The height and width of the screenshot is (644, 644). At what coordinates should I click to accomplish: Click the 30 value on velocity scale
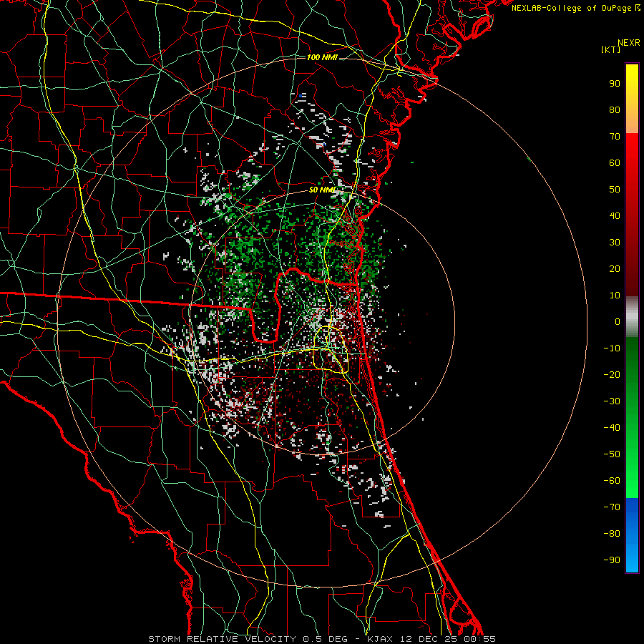615,243
